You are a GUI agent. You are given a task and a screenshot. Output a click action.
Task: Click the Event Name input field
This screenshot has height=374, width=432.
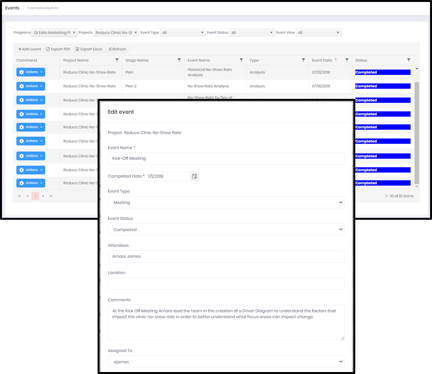226,158
